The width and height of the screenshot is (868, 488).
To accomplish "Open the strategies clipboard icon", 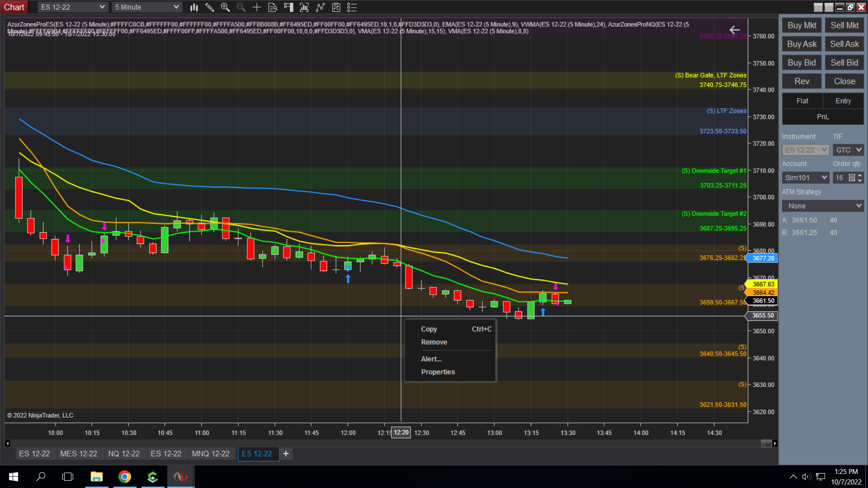I will tap(336, 7).
